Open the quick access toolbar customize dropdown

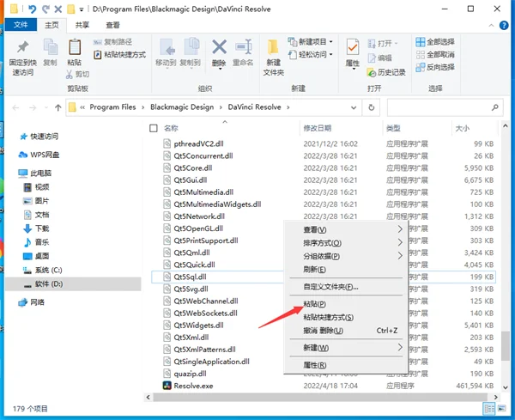click(x=82, y=9)
